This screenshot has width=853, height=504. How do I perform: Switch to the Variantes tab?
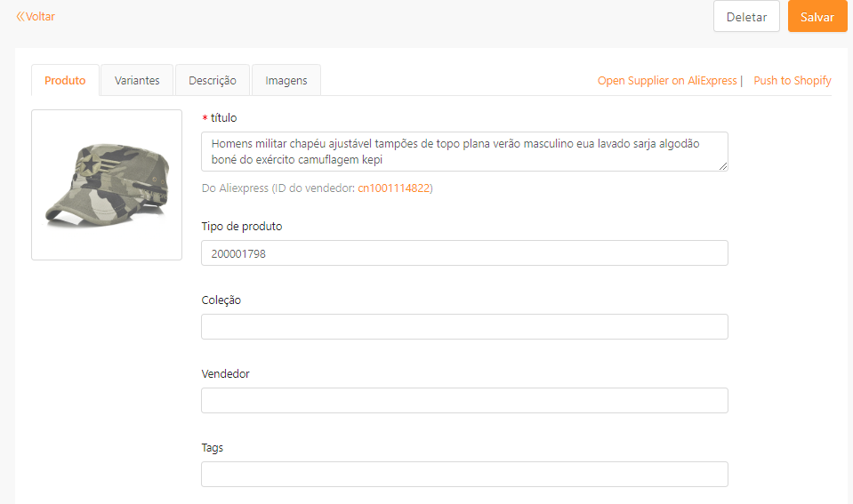click(137, 81)
